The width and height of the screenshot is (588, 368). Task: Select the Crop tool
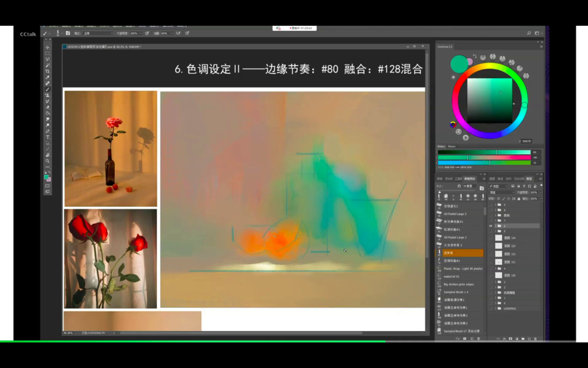48,71
